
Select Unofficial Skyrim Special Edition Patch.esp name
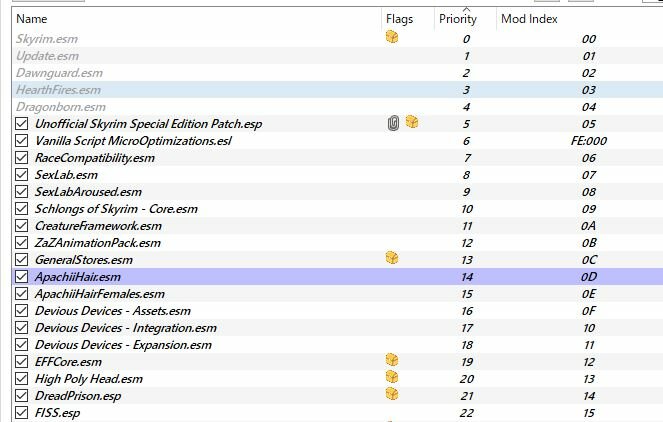(x=148, y=124)
